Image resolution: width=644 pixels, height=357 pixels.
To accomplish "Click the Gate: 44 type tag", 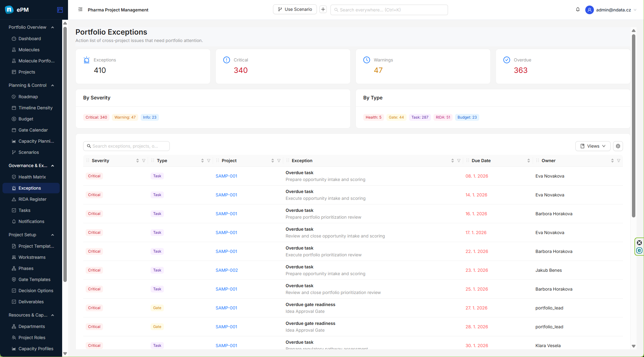I will (x=396, y=117).
